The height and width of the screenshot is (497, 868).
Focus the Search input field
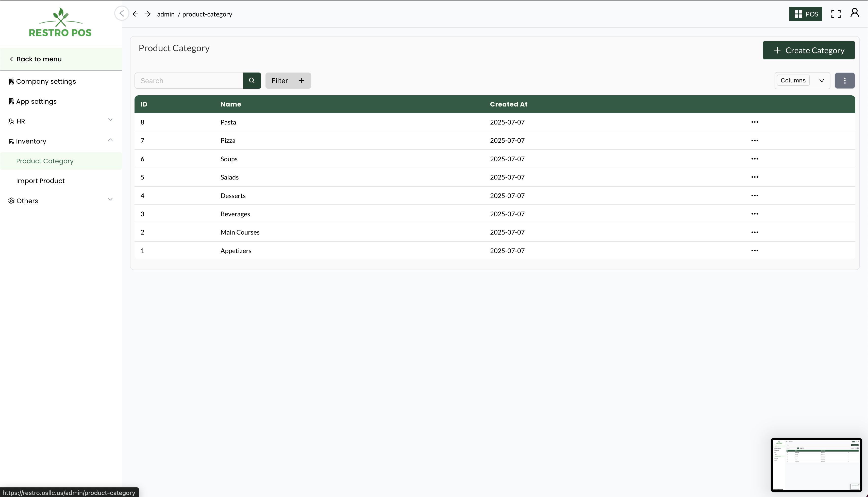(189, 81)
